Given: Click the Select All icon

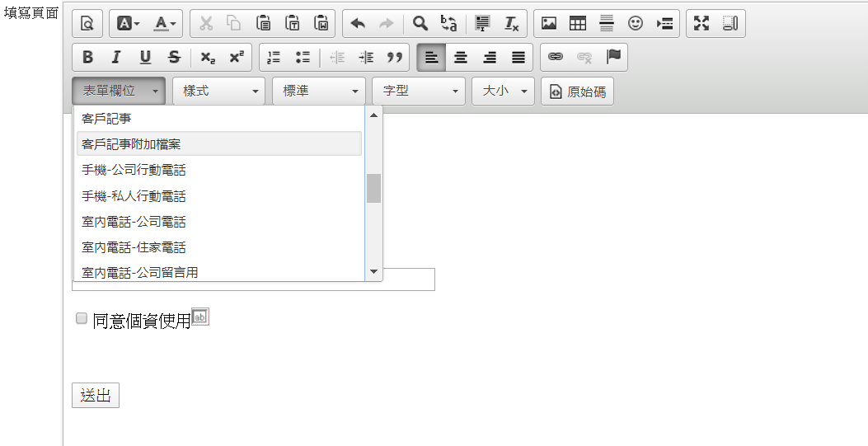Looking at the screenshot, I should coord(483,23).
